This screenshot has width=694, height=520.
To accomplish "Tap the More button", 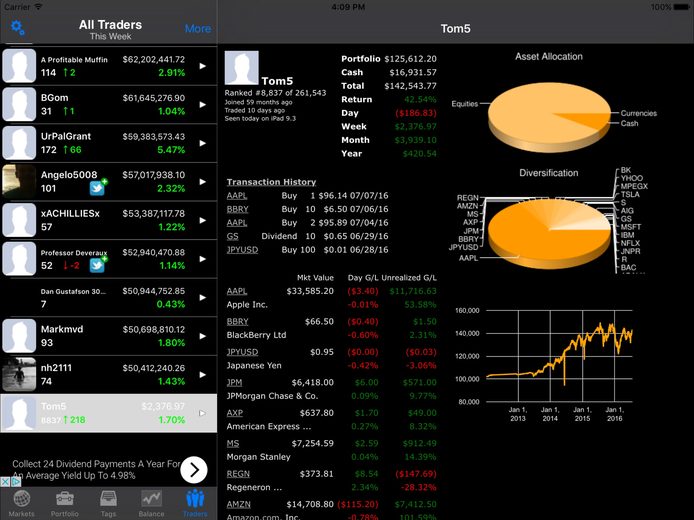I will 197,29.
